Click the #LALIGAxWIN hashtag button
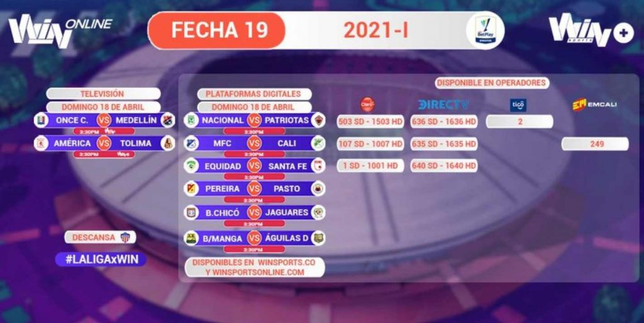Viewport: 644px width, 323px height. 101,259
